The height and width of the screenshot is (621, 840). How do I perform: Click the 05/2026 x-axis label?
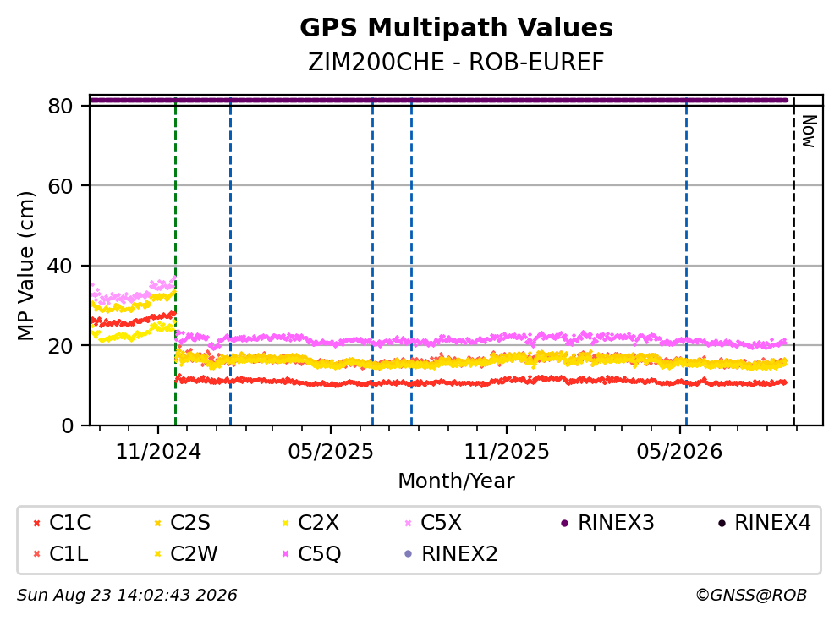[x=679, y=452]
